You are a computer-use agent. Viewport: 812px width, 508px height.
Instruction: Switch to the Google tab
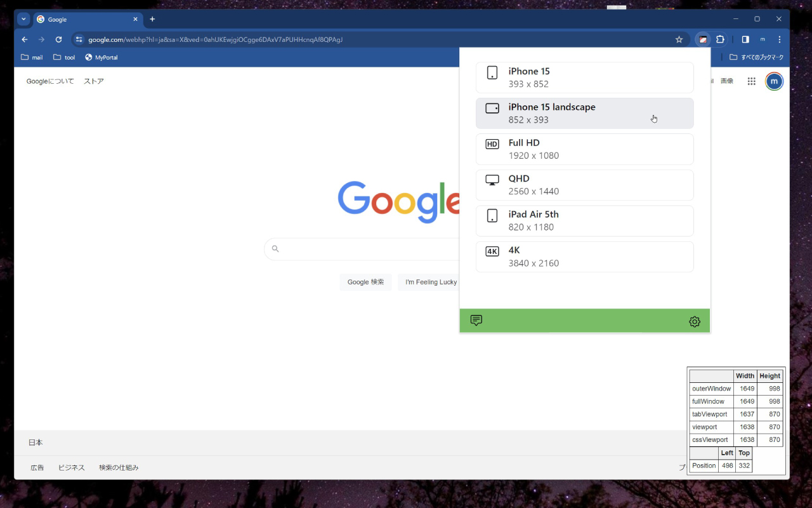pos(88,19)
